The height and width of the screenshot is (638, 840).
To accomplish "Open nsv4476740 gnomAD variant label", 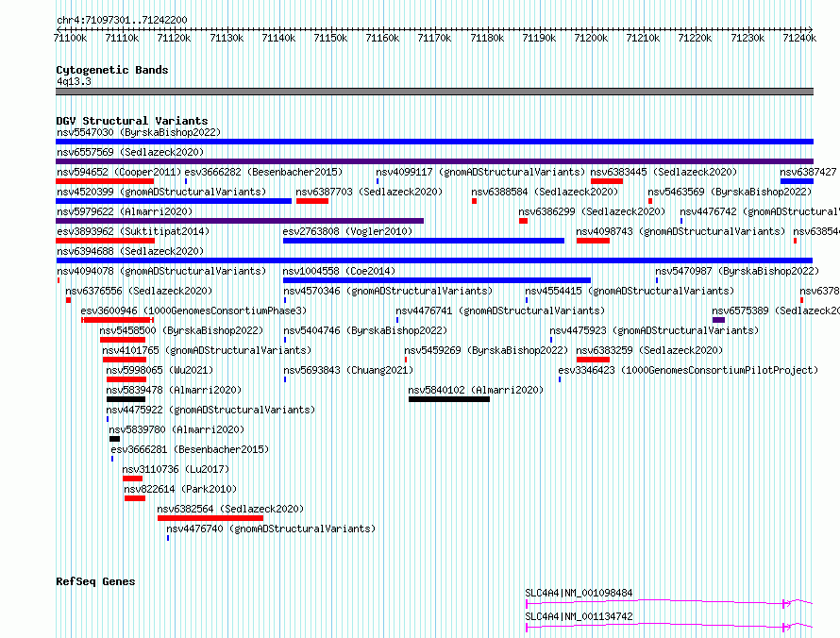I will [271, 529].
